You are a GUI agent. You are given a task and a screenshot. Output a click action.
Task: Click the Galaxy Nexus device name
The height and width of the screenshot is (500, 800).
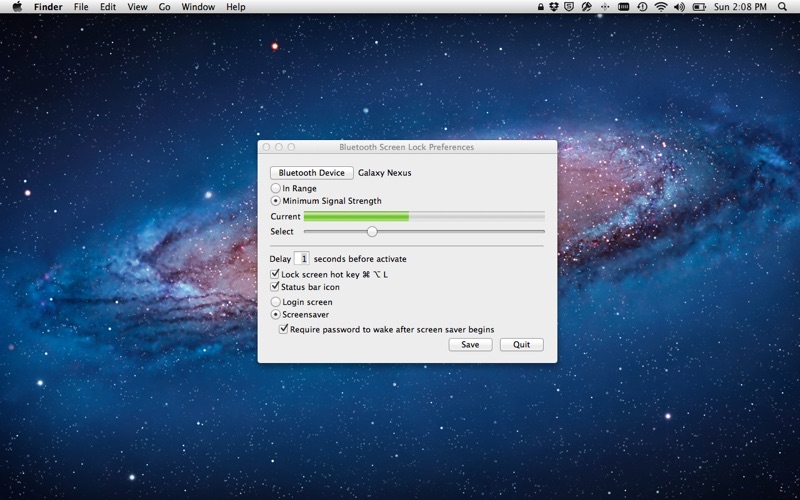pyautogui.click(x=385, y=173)
